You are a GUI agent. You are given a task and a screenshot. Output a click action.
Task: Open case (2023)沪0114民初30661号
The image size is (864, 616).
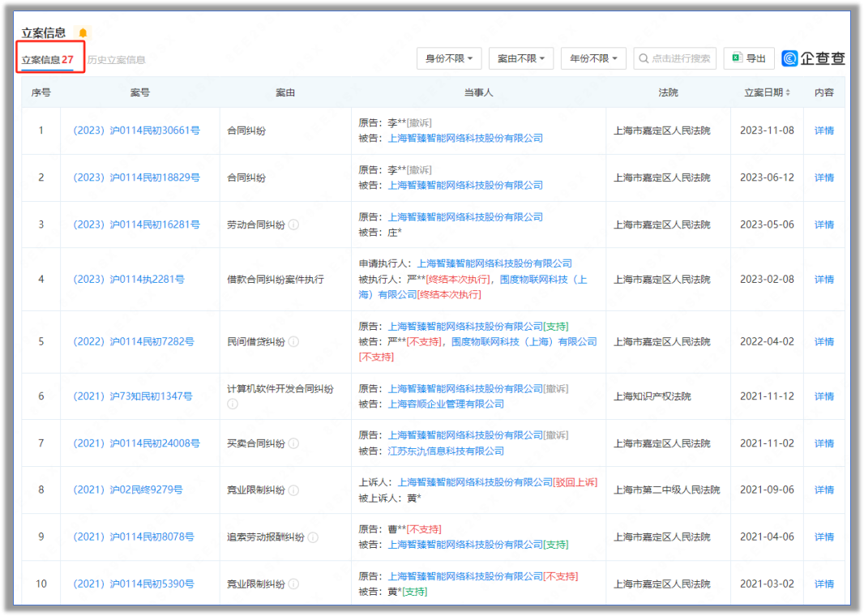(136, 130)
